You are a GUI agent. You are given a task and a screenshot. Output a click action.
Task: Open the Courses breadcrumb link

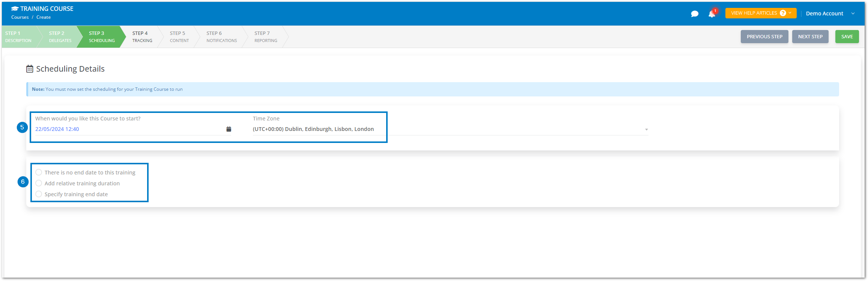click(20, 17)
